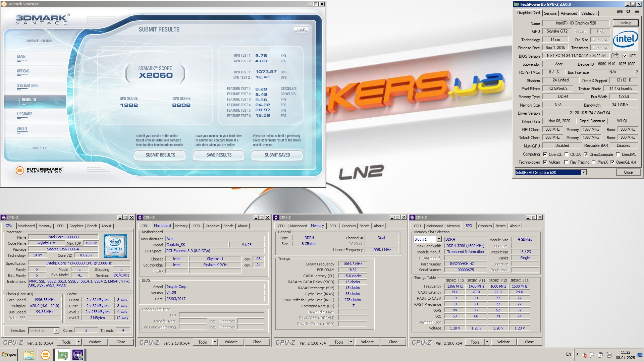This screenshot has width=644, height=362.
Task: Open SYSTEM INFO in 3DMark sidebar
Action: pyautogui.click(x=28, y=85)
